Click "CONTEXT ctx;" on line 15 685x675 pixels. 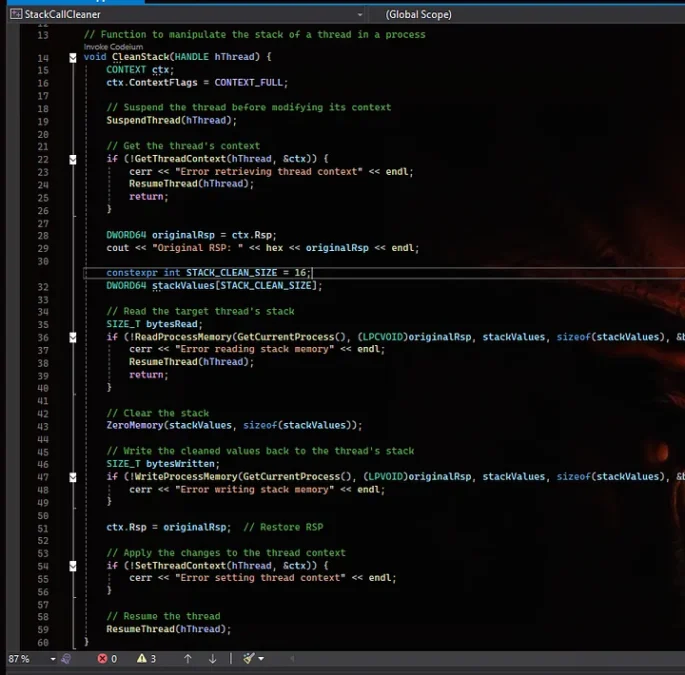coord(140,70)
